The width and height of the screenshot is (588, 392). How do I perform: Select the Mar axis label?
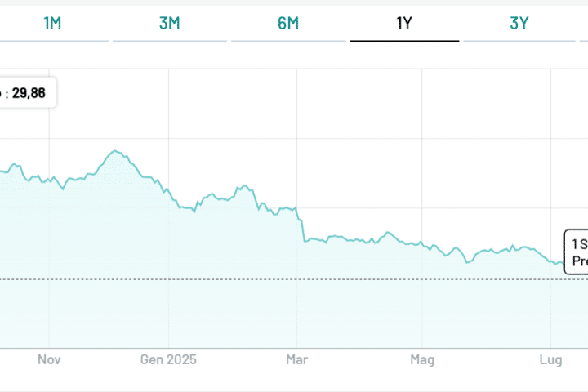coord(296,359)
